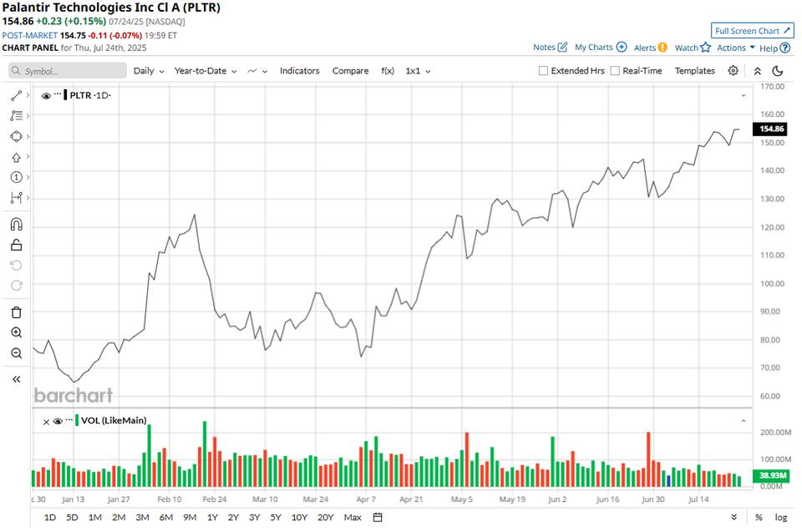The width and height of the screenshot is (802, 532).
Task: Toggle log scale button
Action: coord(780,518)
